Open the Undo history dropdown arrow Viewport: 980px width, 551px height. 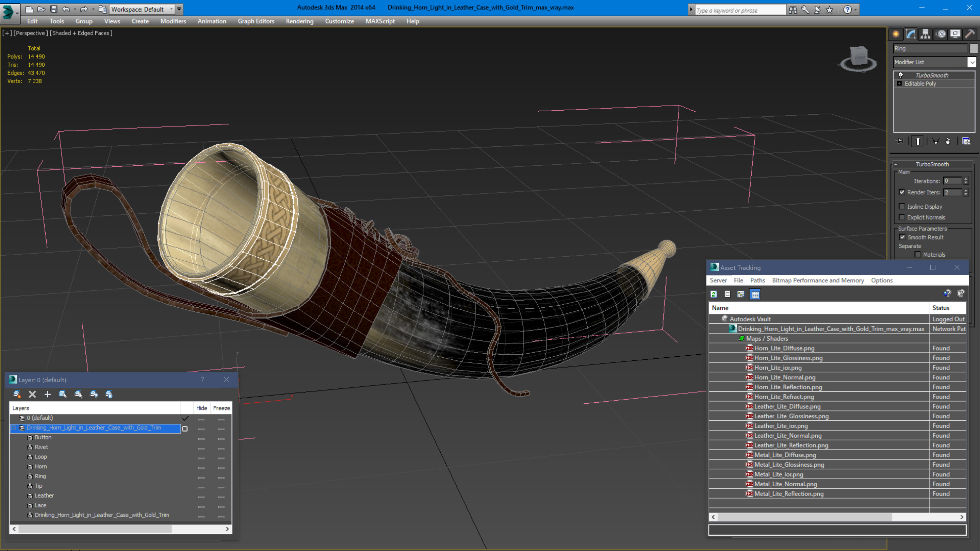pos(75,9)
